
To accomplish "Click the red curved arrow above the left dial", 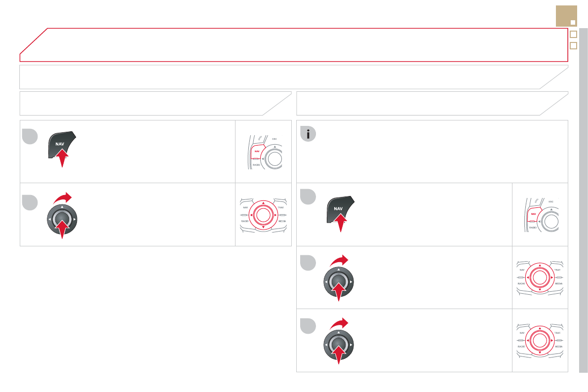I will pos(62,197).
